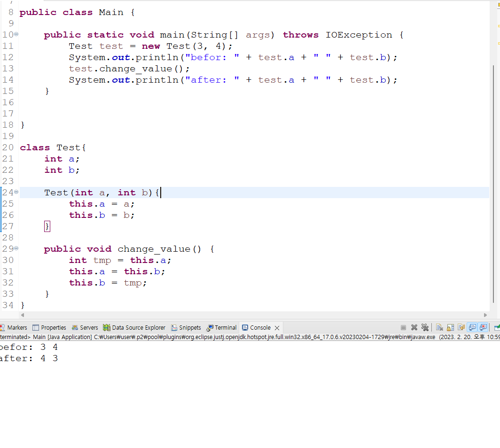This screenshot has height=448, width=500.
Task: Click the Terminal tab icon
Action: pyautogui.click(x=210, y=328)
